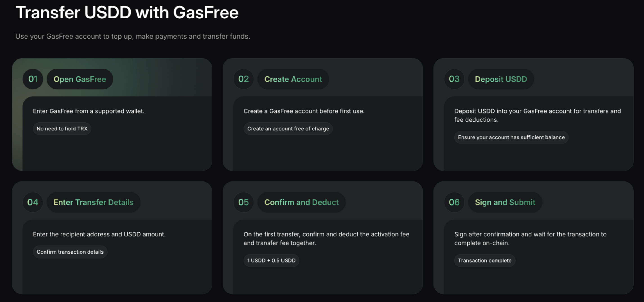Click the 'Transaction complete' tag

[485, 261]
